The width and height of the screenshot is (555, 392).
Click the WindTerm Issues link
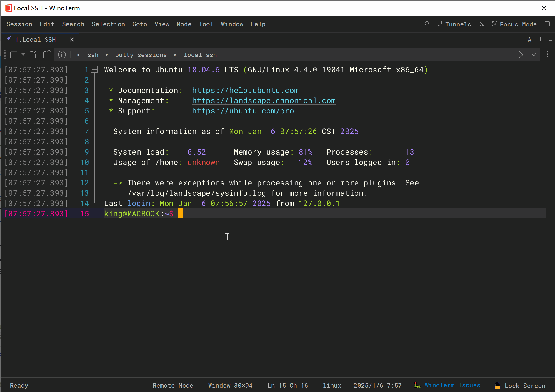pyautogui.click(x=452, y=385)
